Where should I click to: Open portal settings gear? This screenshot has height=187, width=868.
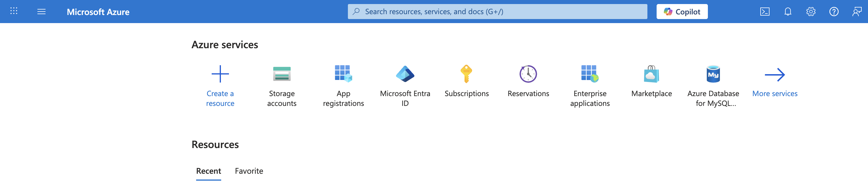tap(811, 12)
